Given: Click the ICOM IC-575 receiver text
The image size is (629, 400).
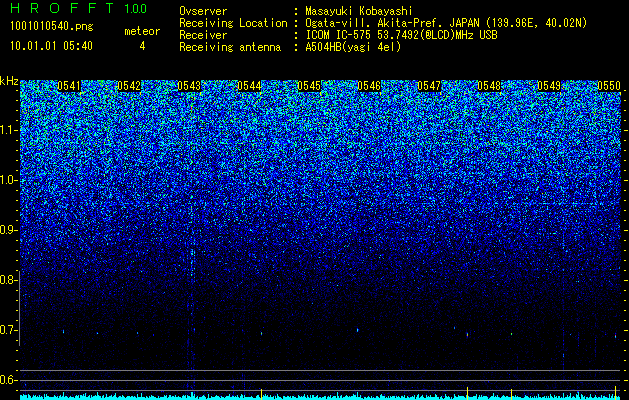Looking at the screenshot, I should pyautogui.click(x=401, y=35).
